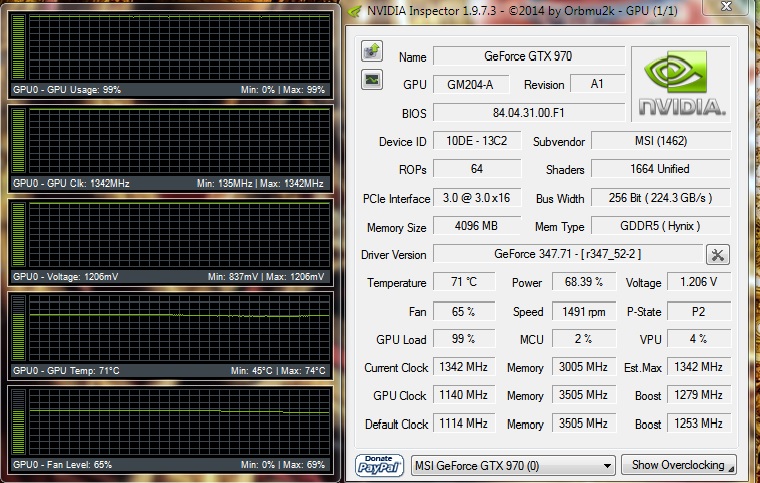Open the MSI GeForce GTX 970 GPU dropdown

coord(513,466)
